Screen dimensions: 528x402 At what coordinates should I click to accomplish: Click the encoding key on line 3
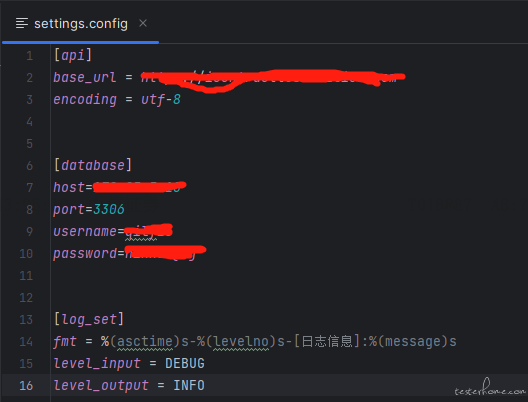tap(85, 100)
